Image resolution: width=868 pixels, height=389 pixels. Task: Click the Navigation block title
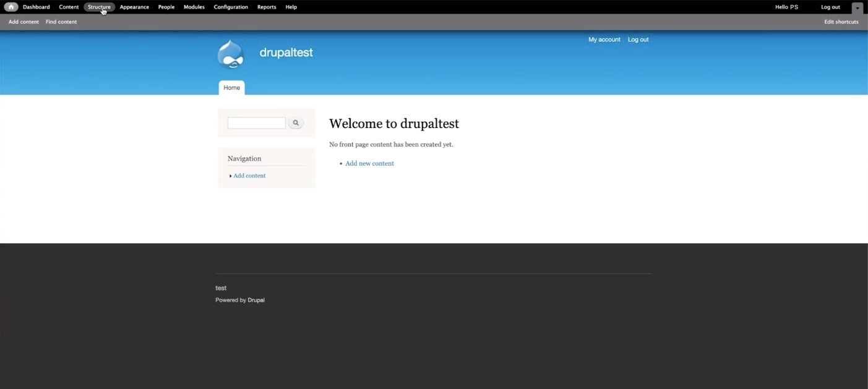[x=244, y=158]
